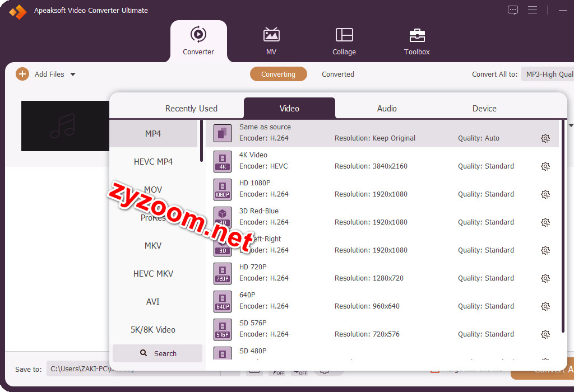Click the search magnifier icon
The width and height of the screenshot is (574, 392).
pos(143,353)
